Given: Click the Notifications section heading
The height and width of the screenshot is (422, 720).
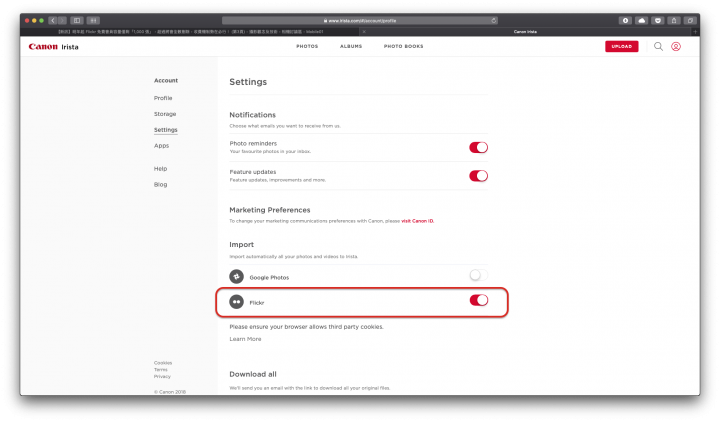Looking at the screenshot, I should pyautogui.click(x=253, y=115).
